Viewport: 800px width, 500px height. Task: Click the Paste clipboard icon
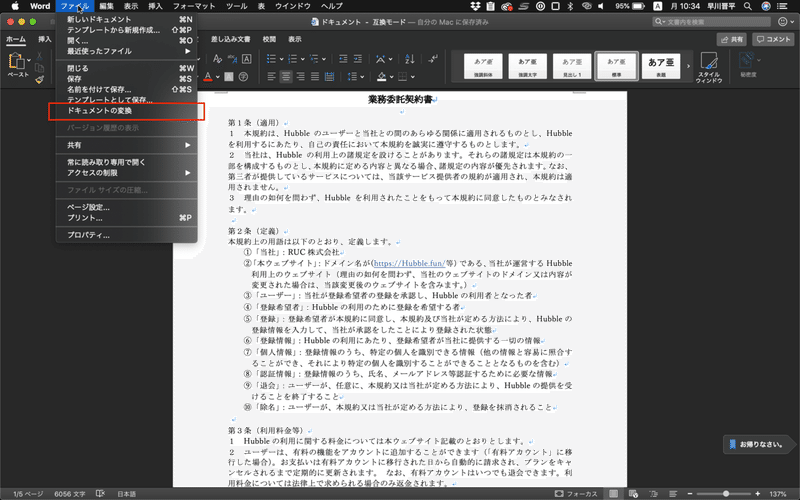[16, 61]
